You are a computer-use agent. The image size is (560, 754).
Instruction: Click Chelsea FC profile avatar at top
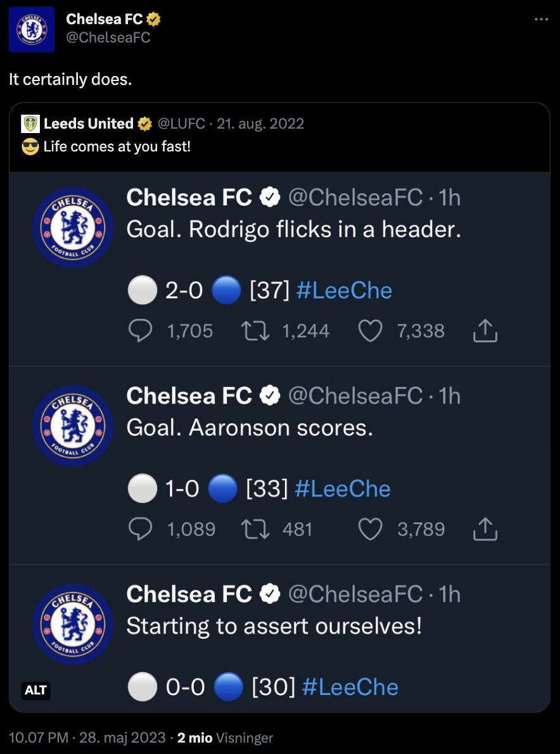[32, 29]
